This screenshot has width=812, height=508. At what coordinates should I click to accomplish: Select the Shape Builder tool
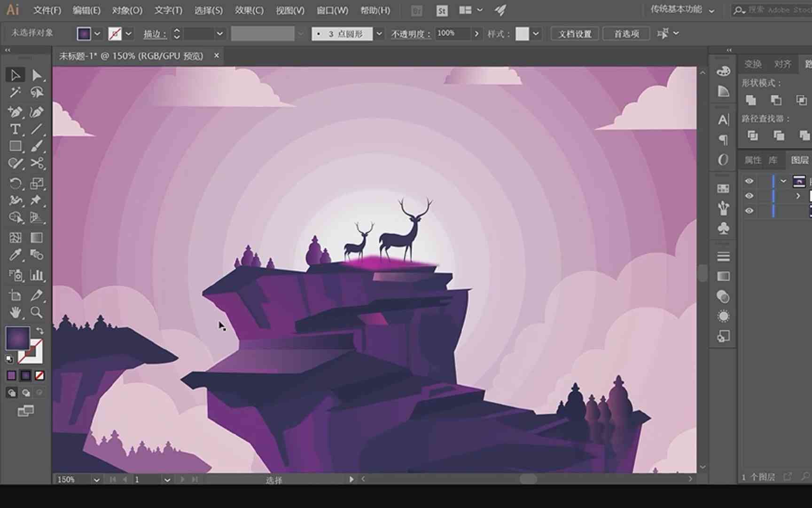[15, 217]
